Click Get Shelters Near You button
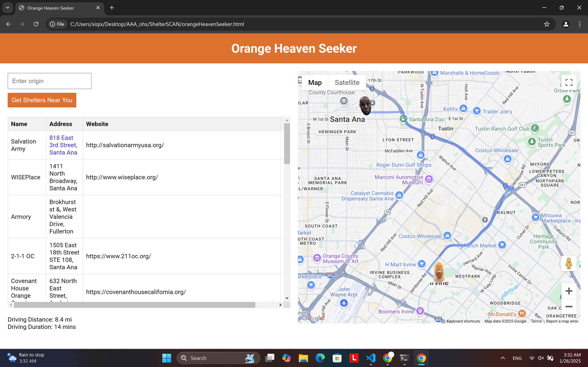Screen dimensions: 588x367 pos(42,100)
